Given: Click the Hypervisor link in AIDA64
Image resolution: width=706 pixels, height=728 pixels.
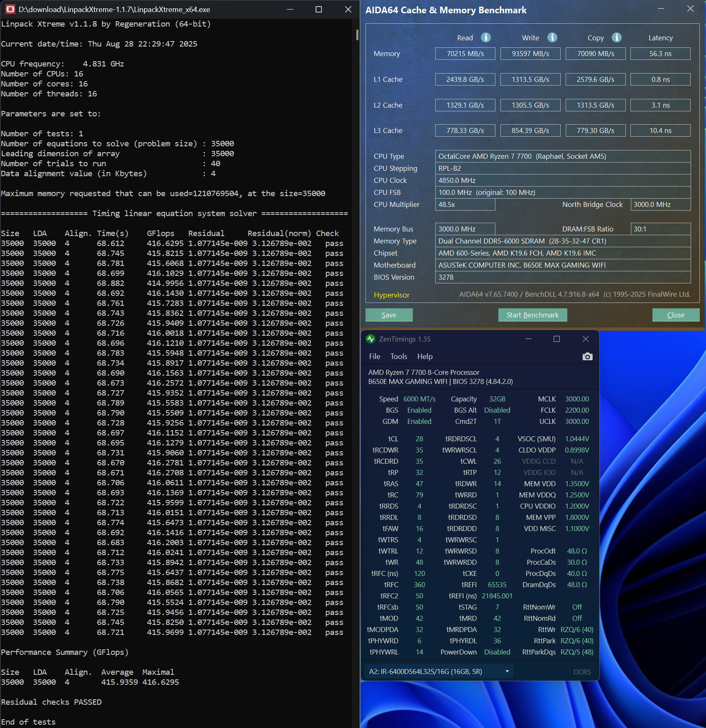Looking at the screenshot, I should click(x=391, y=295).
